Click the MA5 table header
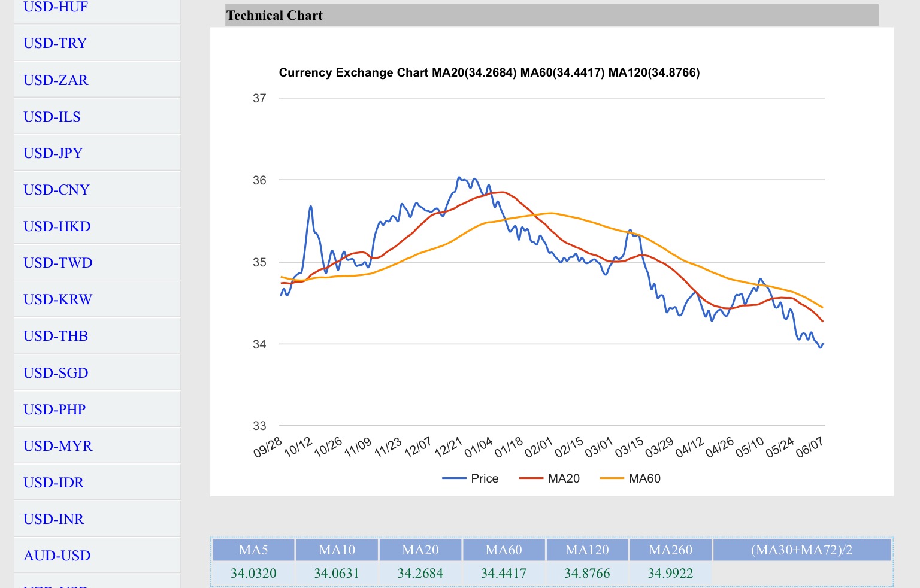The image size is (920, 588). pyautogui.click(x=253, y=550)
